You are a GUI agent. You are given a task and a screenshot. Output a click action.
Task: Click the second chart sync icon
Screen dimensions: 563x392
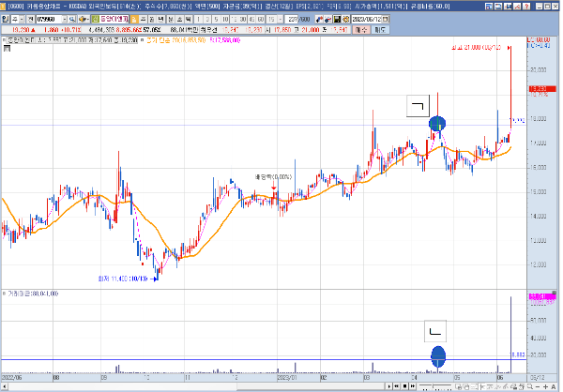327,19
